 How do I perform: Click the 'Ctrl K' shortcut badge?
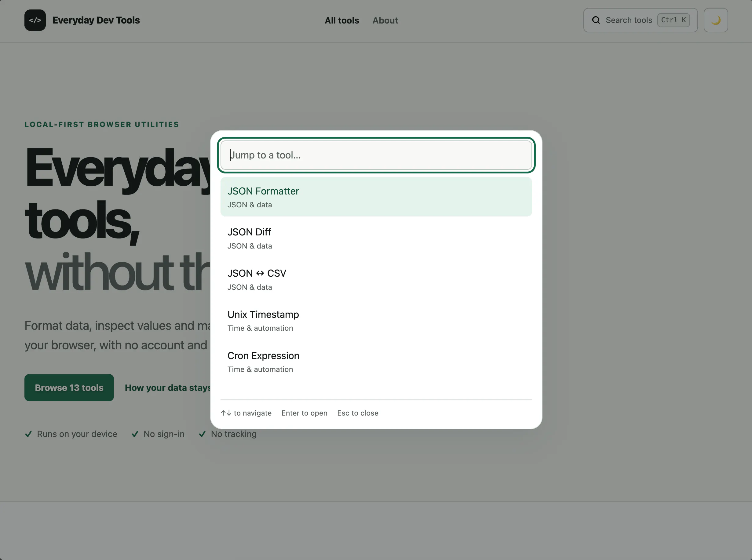tap(673, 20)
